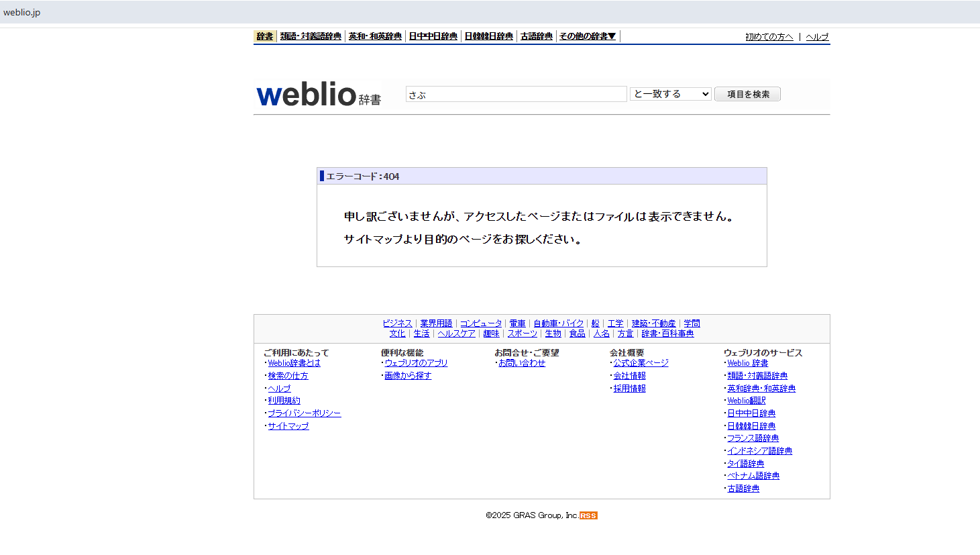
Task: Open 古語辞典 in footer services list
Action: click(x=743, y=489)
